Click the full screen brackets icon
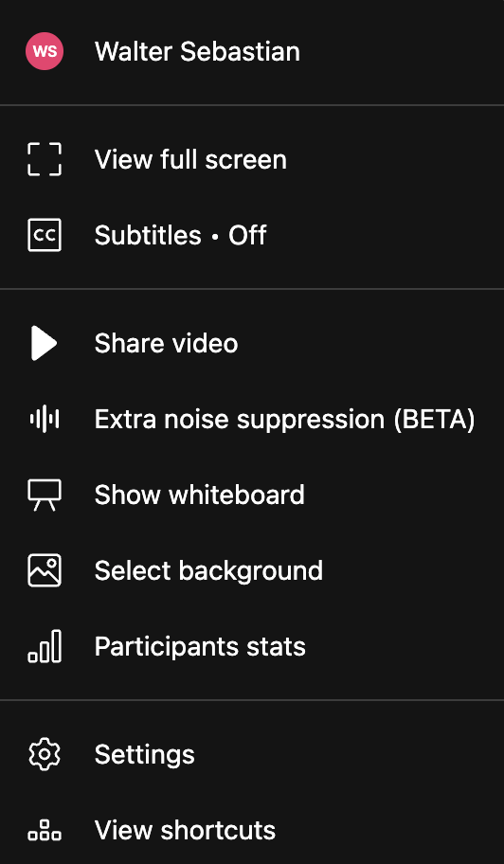 coord(45,159)
